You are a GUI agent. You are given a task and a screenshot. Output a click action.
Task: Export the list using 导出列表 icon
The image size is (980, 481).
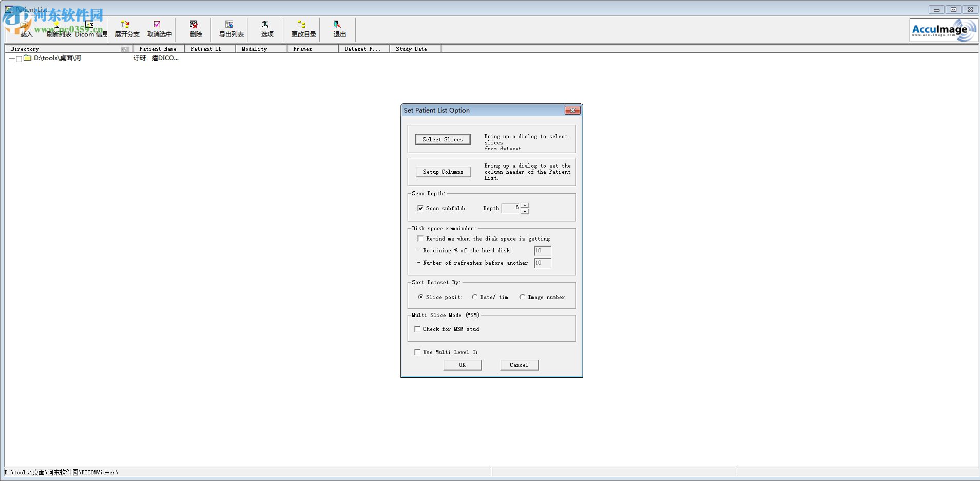(x=230, y=28)
